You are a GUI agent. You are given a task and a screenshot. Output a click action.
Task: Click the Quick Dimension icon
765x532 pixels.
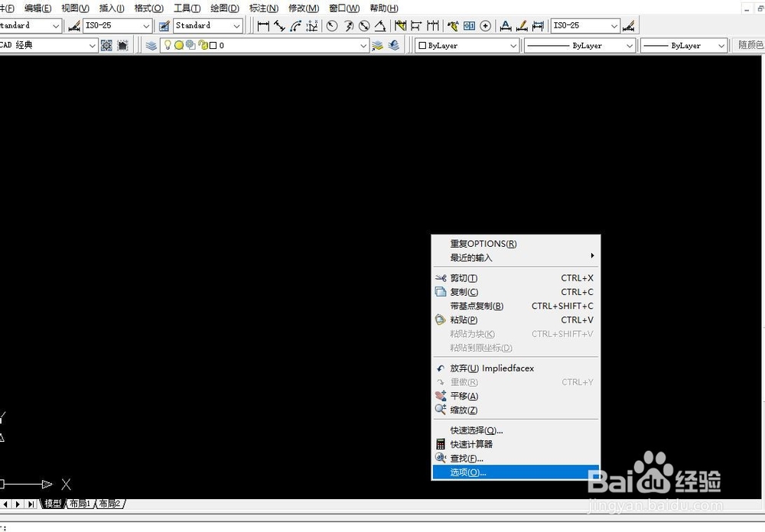[401, 25]
